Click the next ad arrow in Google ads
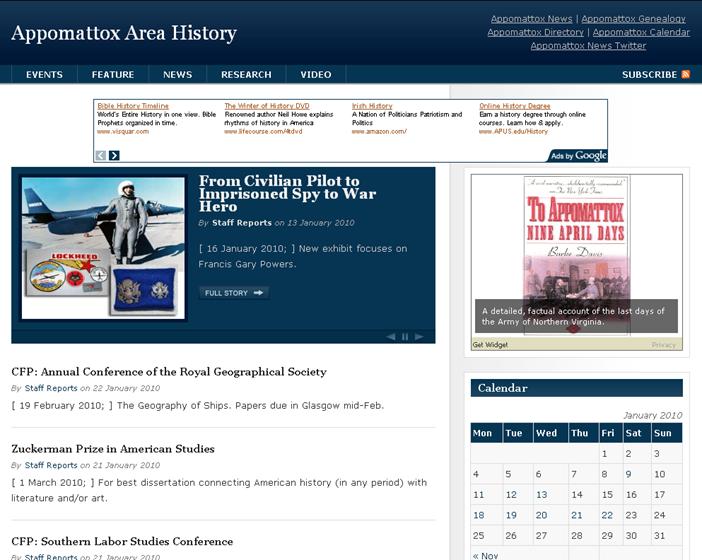This screenshot has height=560, width=702. click(114, 155)
